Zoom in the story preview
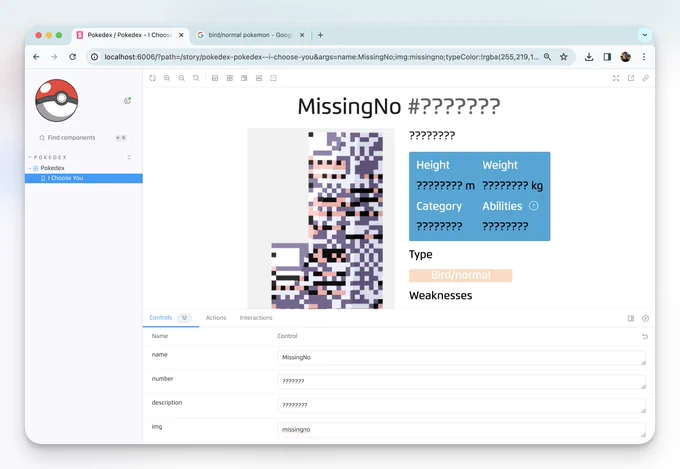 click(167, 78)
